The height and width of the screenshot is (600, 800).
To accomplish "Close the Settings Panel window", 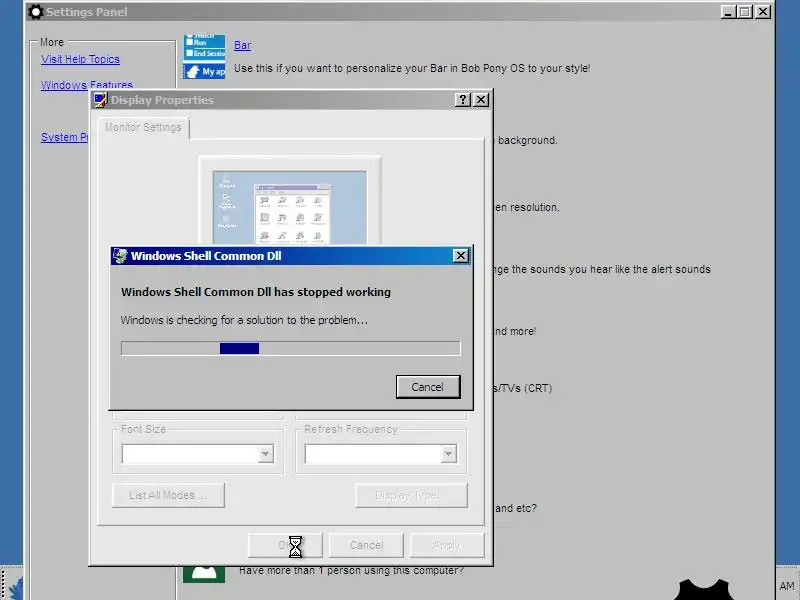I will (763, 12).
